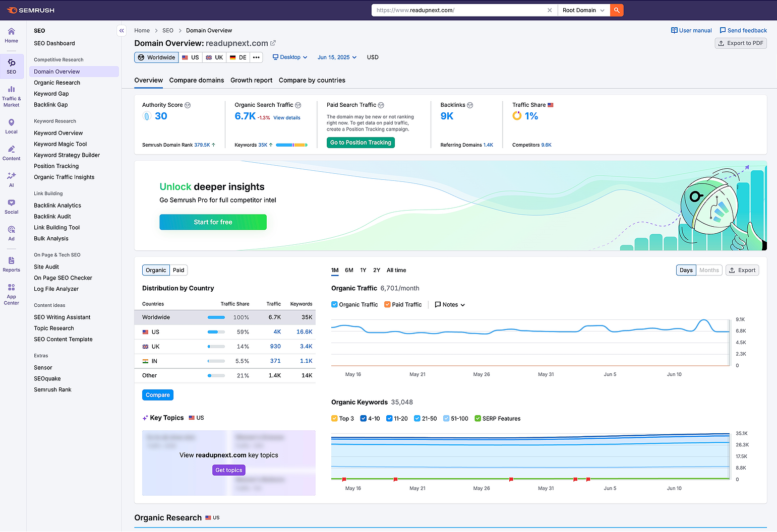Toggle 51-100 keywords checkbox
The width and height of the screenshot is (777, 532).
446,419
